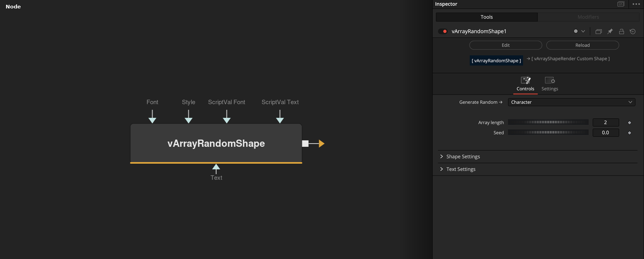This screenshot has width=644, height=259.
Task: Click the ScriptVal Text input arrow
Action: click(280, 117)
